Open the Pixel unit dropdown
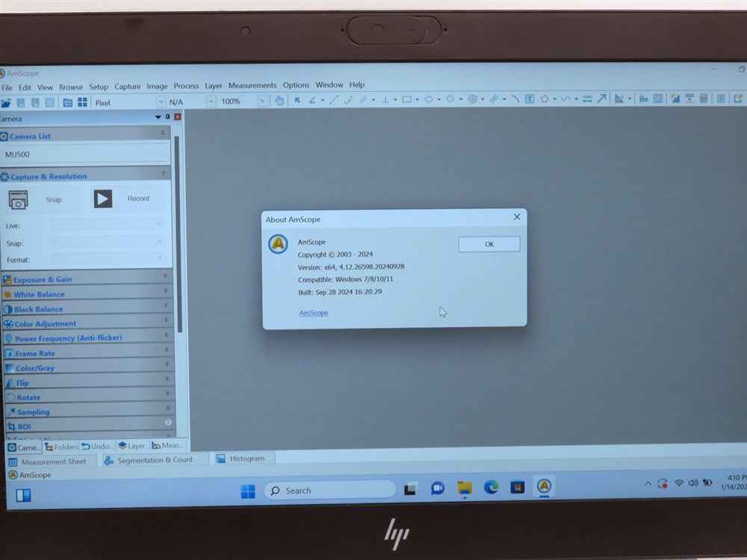747x560 pixels. pos(161,102)
